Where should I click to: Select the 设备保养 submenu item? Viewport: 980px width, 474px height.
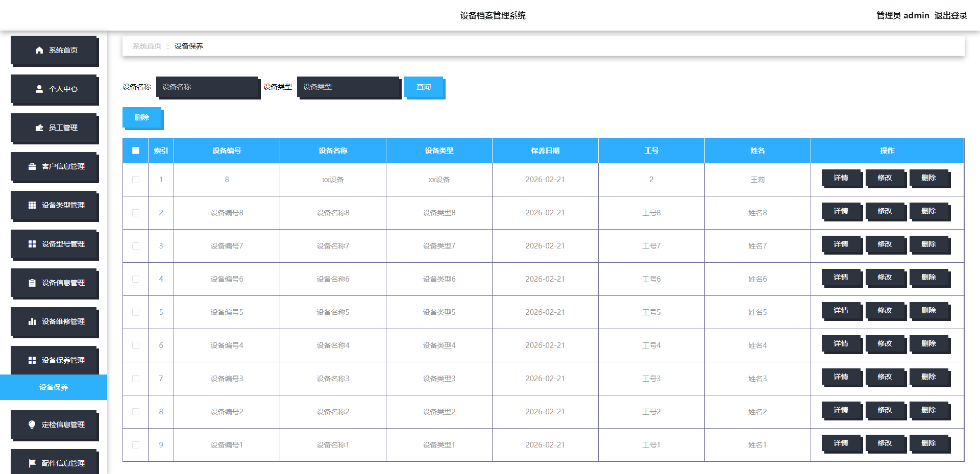point(54,387)
